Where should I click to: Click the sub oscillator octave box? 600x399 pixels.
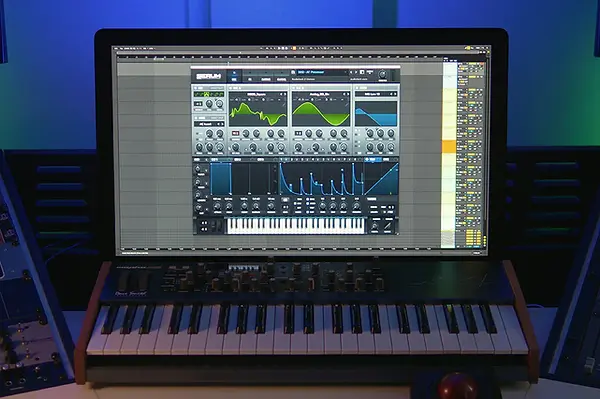point(199,104)
